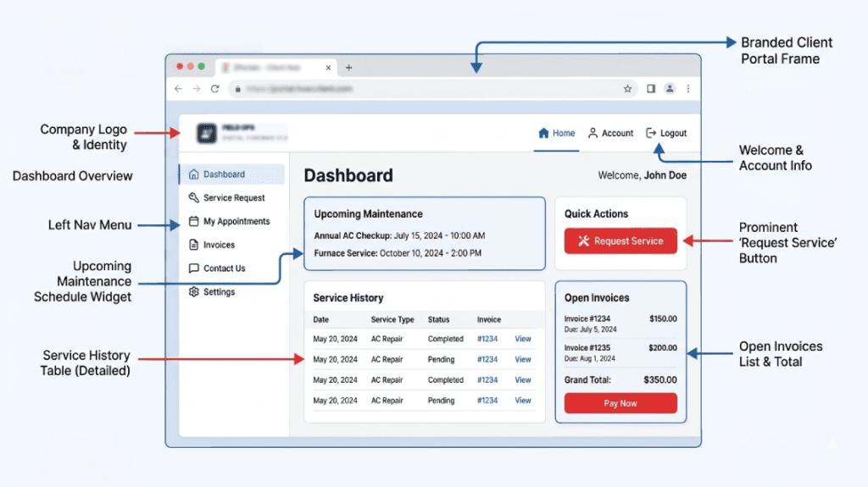Open Invoices from the left navigation
This screenshot has height=487, width=868.
219,245
